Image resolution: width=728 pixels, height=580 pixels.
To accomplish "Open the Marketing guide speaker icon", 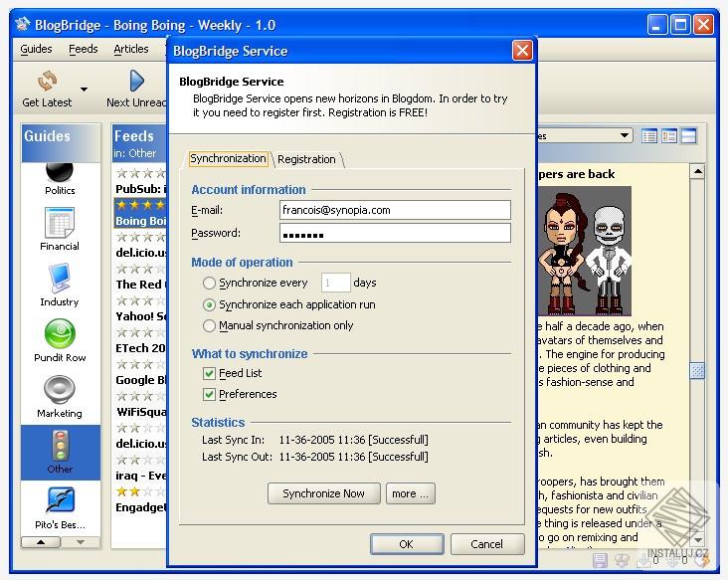I will point(60,390).
